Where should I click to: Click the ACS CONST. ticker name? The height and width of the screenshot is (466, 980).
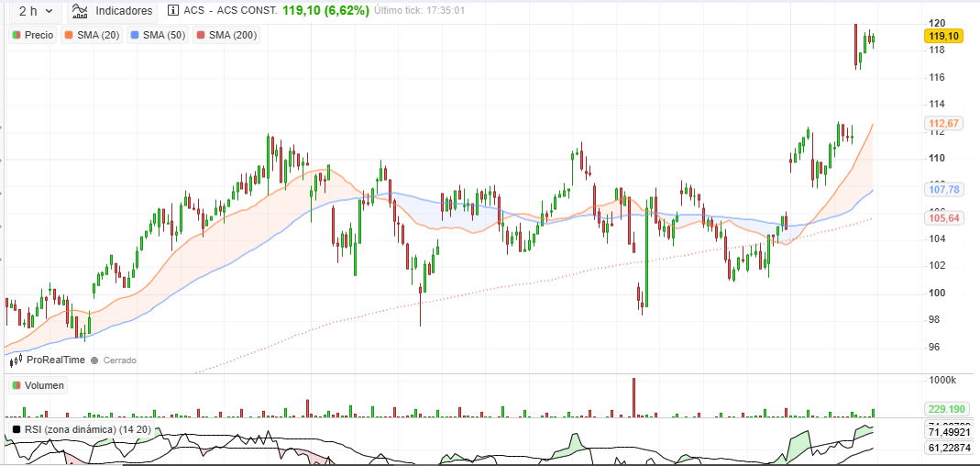click(x=247, y=11)
